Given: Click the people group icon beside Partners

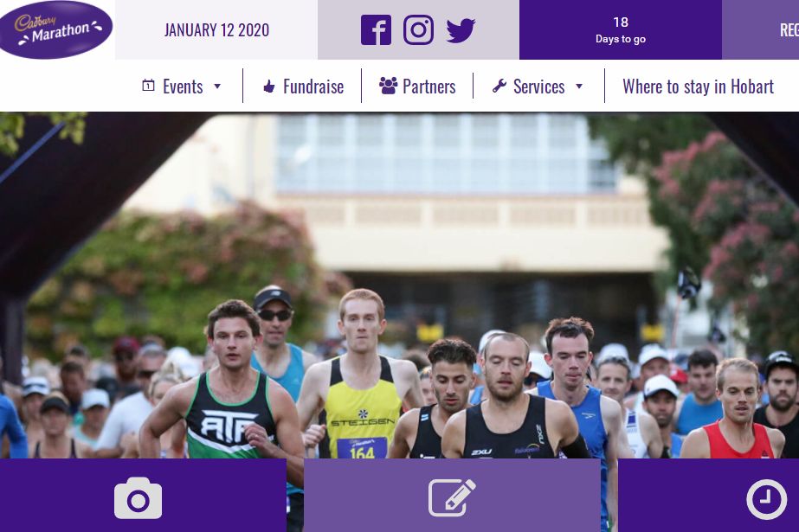Looking at the screenshot, I should point(389,86).
